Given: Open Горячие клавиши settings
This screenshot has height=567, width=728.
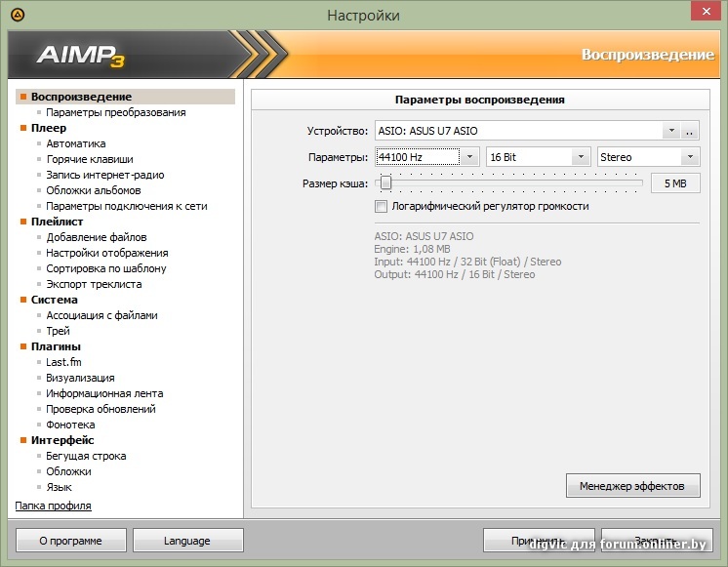Looking at the screenshot, I should [x=90, y=159].
